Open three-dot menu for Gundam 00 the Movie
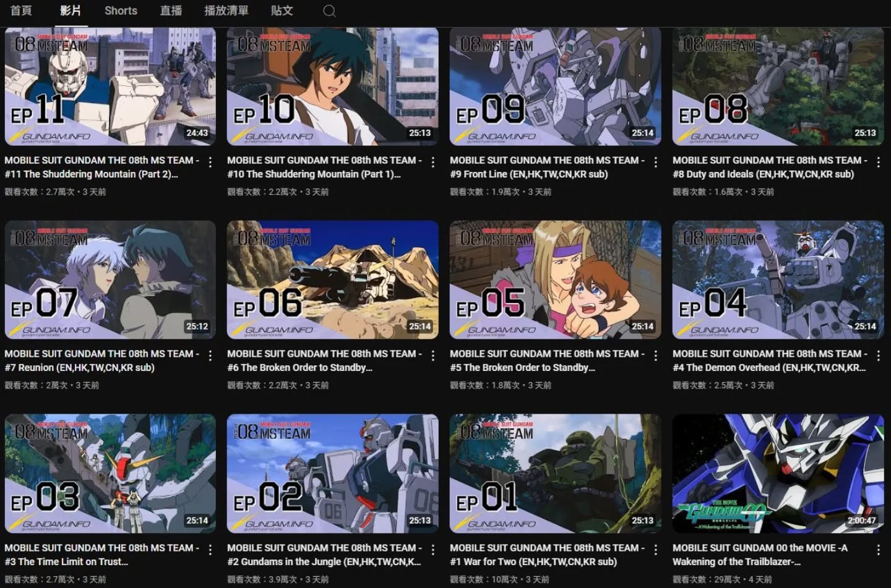The image size is (891, 588). (x=878, y=550)
